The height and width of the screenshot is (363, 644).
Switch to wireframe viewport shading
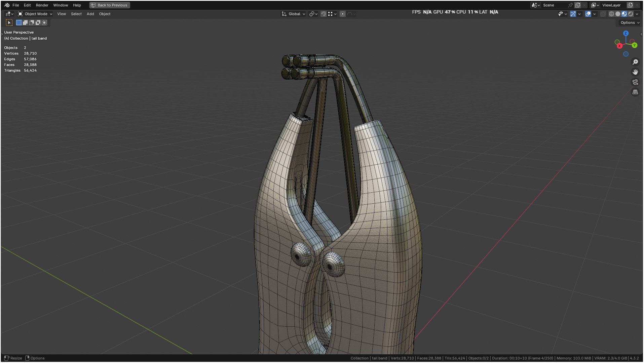click(611, 14)
